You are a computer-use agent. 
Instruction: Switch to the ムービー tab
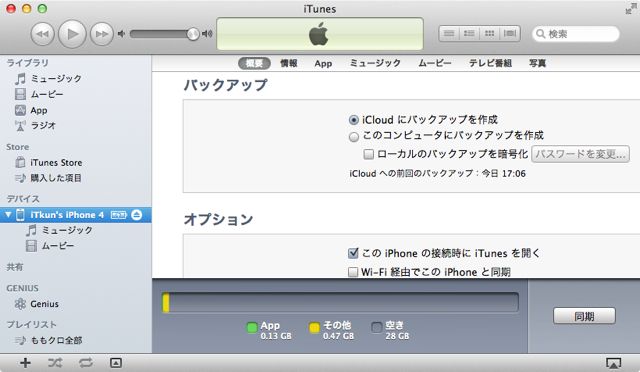[x=435, y=63]
